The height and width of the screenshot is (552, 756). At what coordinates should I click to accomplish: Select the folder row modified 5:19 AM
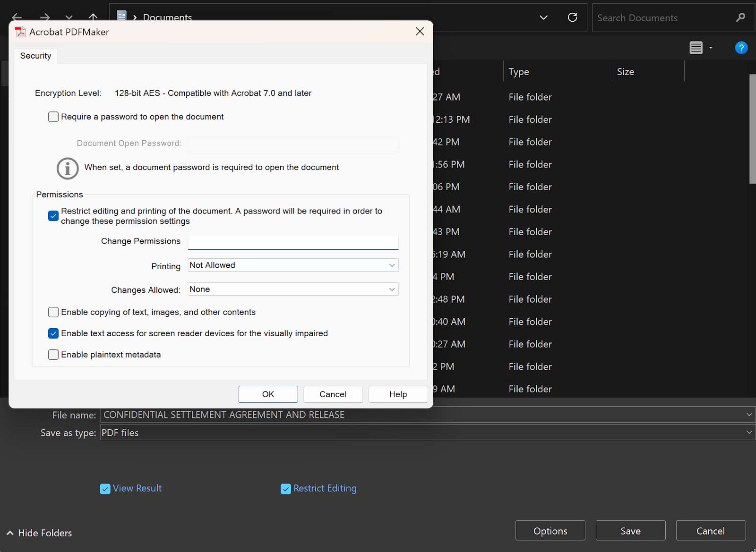pyautogui.click(x=591, y=255)
